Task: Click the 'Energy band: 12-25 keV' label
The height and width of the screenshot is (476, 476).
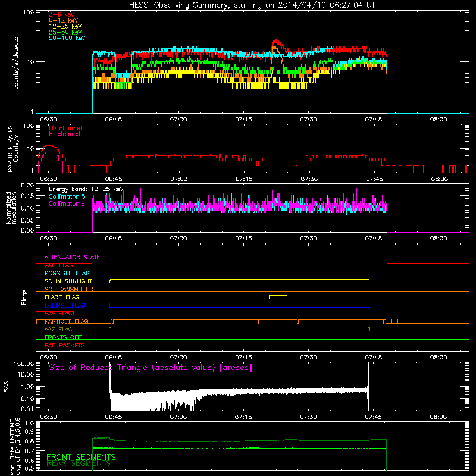Action: pyautogui.click(x=86, y=189)
